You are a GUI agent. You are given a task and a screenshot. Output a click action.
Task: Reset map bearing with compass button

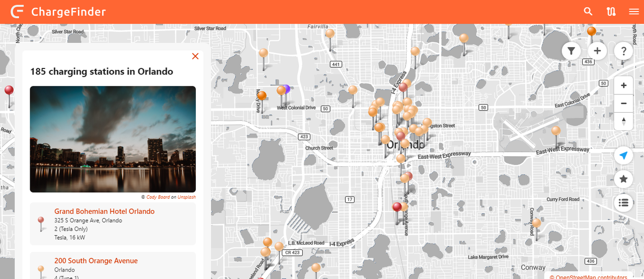(623, 121)
